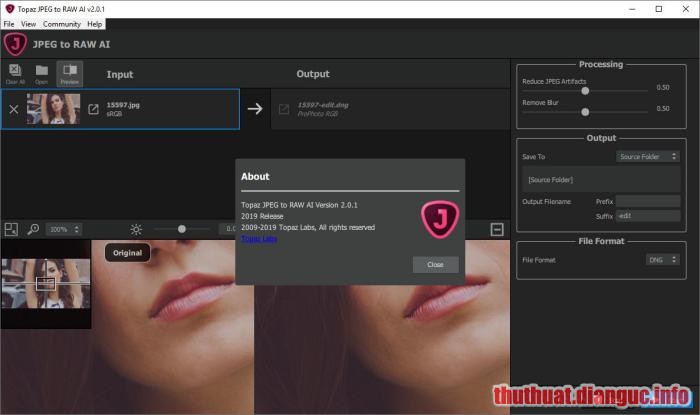Image resolution: width=700 pixels, height=415 pixels.
Task: Close the About dialog
Action: coord(435,265)
